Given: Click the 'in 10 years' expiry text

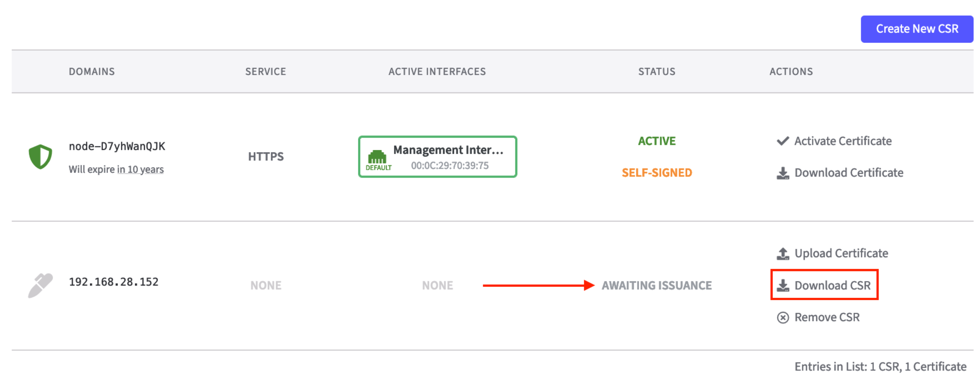Looking at the screenshot, I should 140,169.
